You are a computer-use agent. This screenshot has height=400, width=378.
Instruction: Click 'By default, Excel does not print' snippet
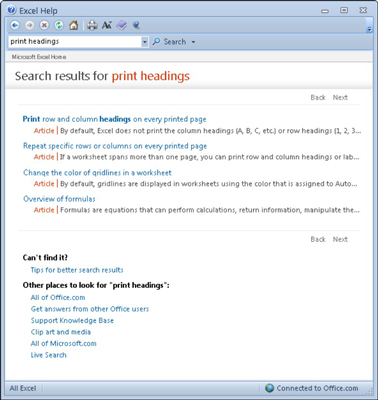210,131
